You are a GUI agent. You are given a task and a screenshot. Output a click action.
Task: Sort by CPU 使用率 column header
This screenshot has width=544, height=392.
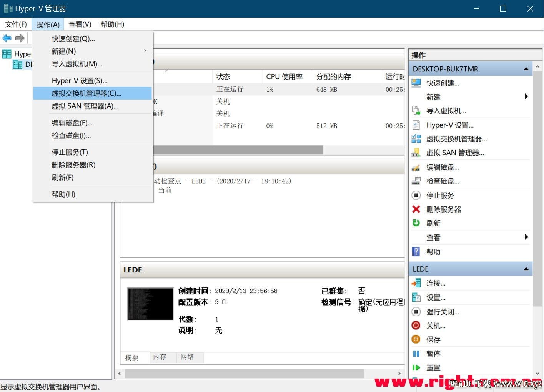(287, 76)
